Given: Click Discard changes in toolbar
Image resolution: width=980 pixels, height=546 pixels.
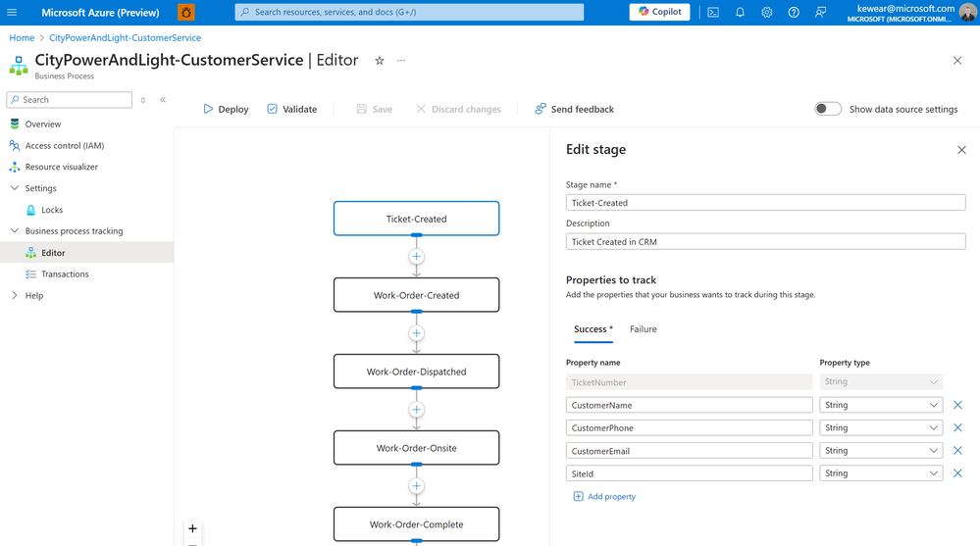Looking at the screenshot, I should click(458, 110).
